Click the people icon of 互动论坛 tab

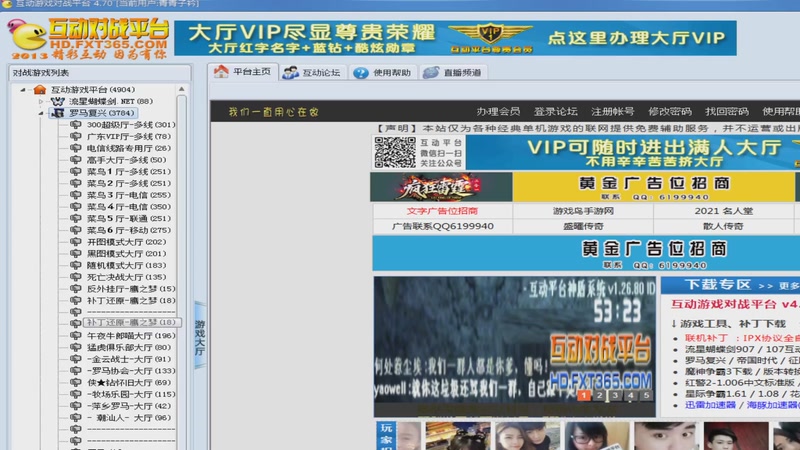pyautogui.click(x=290, y=72)
